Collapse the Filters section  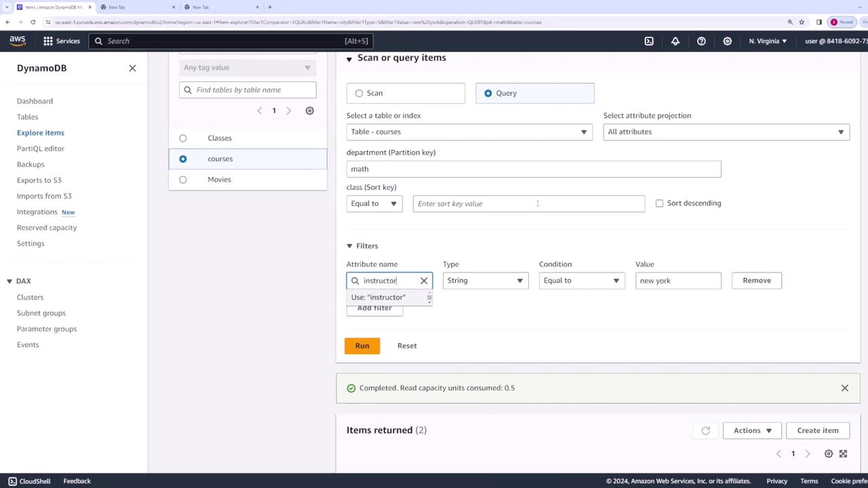click(350, 246)
